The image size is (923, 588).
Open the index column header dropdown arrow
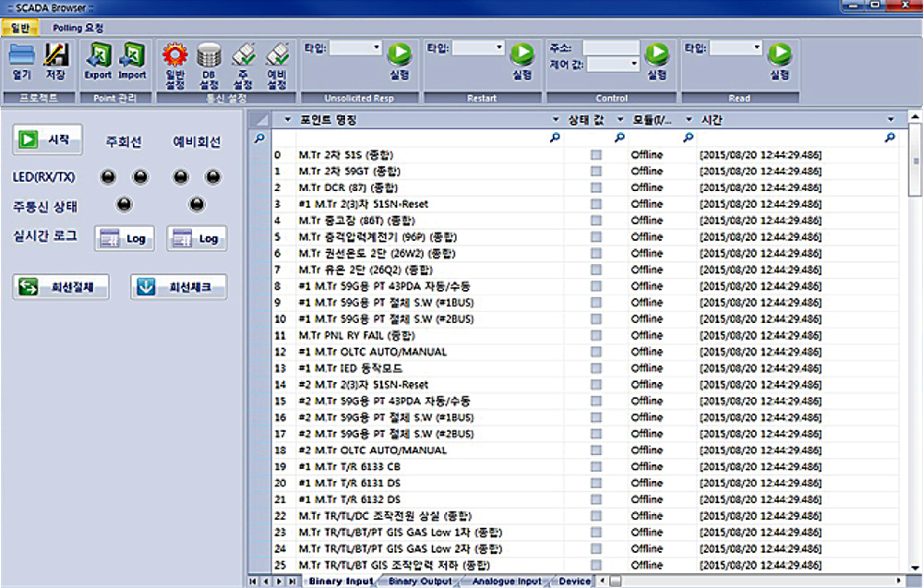coord(287,119)
